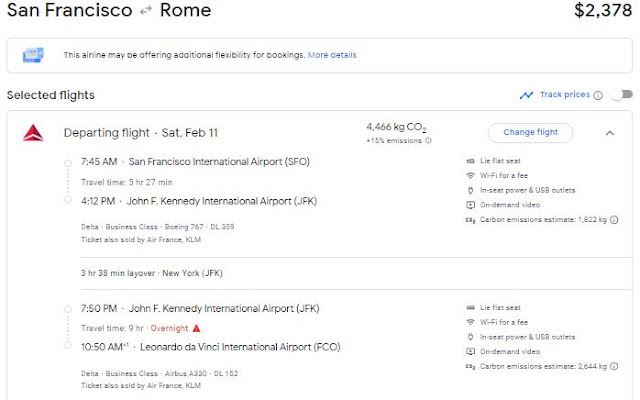Click the 4,466 kg CO2 emissions figure
The image size is (640, 400).
pos(398,127)
